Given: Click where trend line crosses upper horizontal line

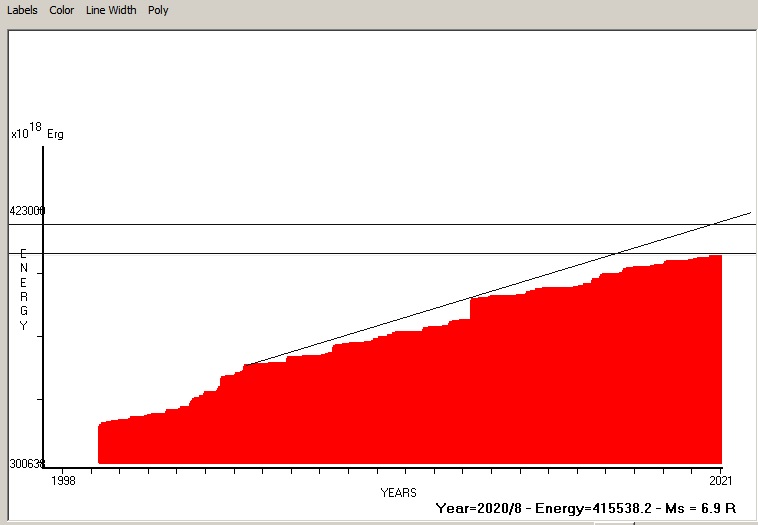Looking at the screenshot, I should click(x=709, y=225).
